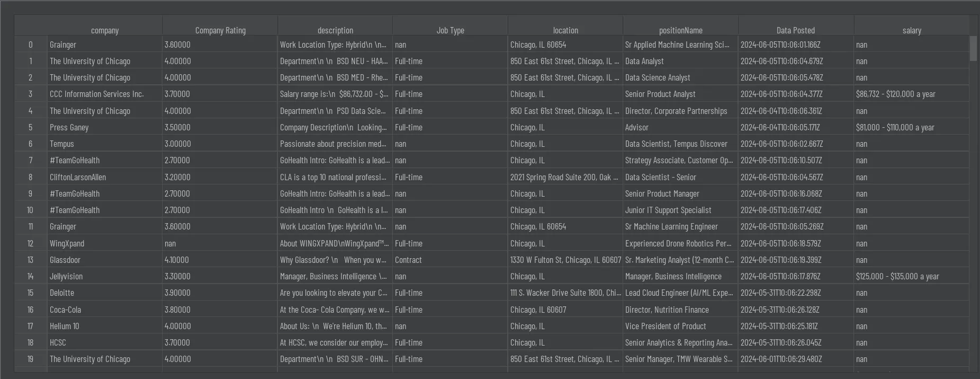The width and height of the screenshot is (980, 379).
Task: Select row index 19 header
Action: (x=31, y=359)
